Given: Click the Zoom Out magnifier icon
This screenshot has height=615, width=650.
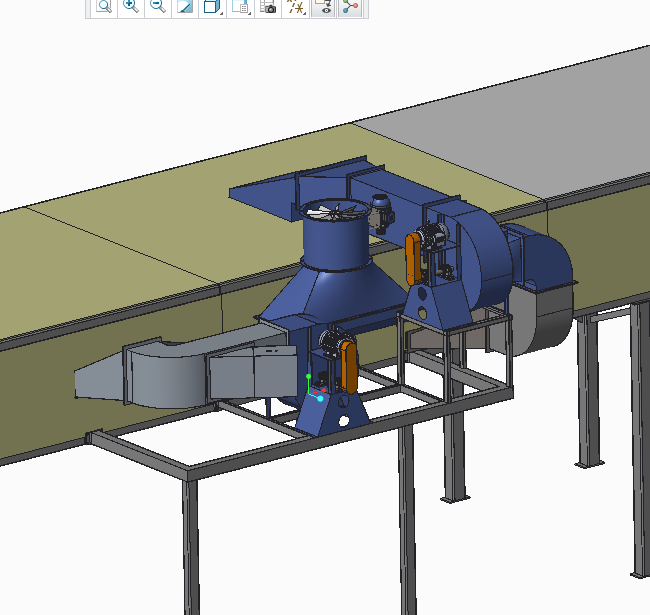Looking at the screenshot, I should tap(158, 7).
